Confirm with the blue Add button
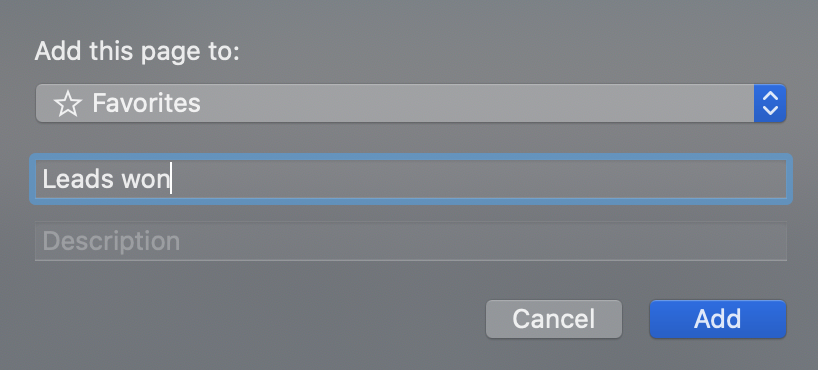Image resolution: width=818 pixels, height=370 pixels. pos(717,319)
